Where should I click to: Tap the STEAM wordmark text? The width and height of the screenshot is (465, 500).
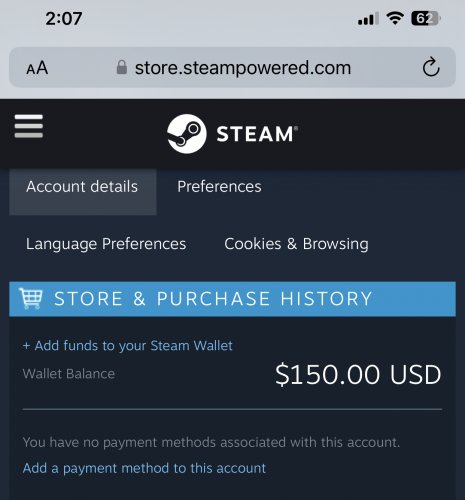(257, 134)
